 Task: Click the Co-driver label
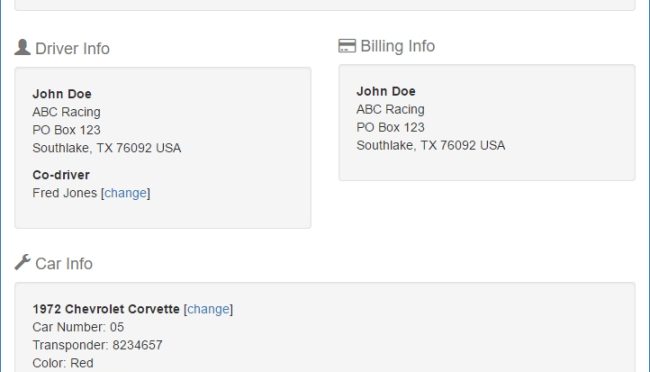pos(61,175)
